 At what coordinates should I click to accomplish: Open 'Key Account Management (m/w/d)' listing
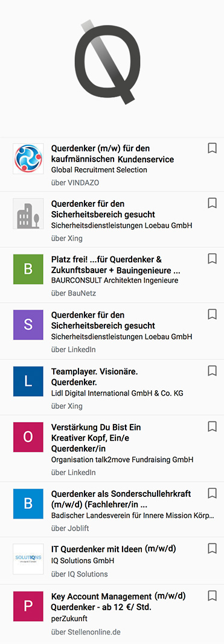118,596
